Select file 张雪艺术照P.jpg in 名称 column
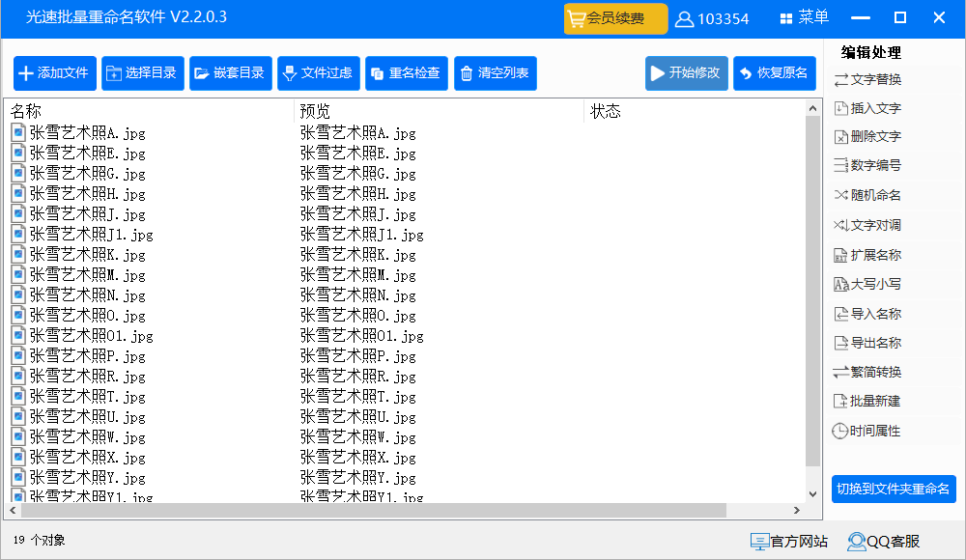 [88, 356]
